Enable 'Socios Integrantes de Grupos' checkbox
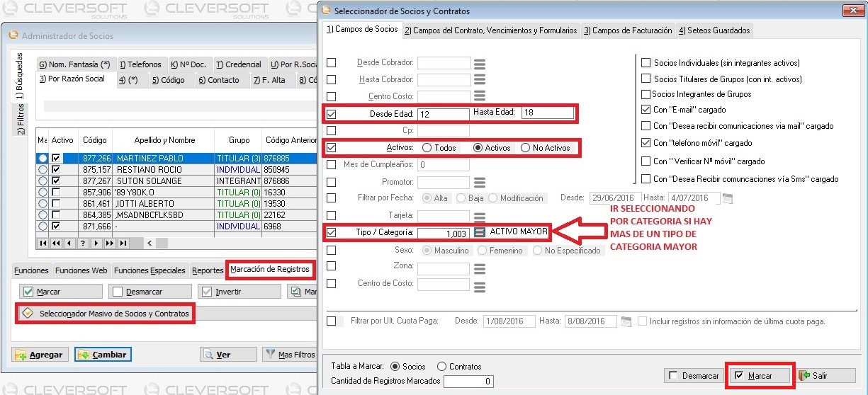Image resolution: width=868 pixels, height=395 pixels. 646,94
